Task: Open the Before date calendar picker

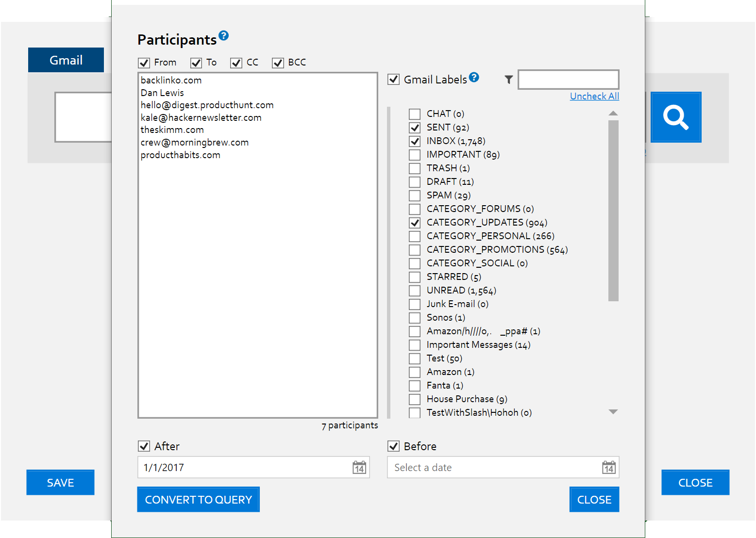Action: [x=608, y=468]
